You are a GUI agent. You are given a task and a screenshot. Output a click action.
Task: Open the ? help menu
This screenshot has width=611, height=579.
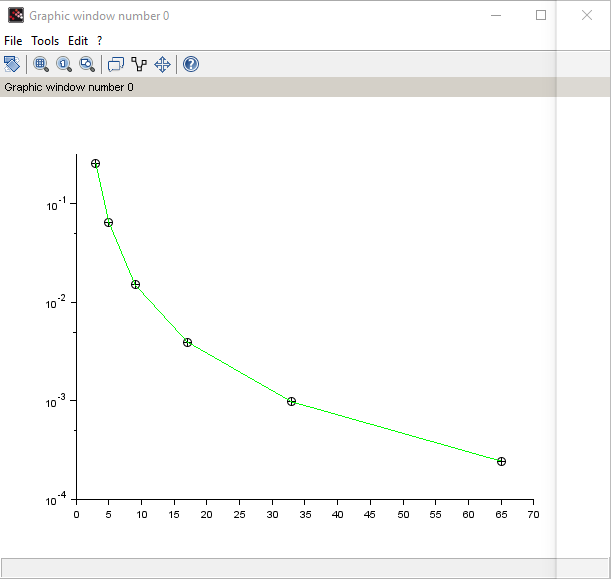click(x=99, y=41)
